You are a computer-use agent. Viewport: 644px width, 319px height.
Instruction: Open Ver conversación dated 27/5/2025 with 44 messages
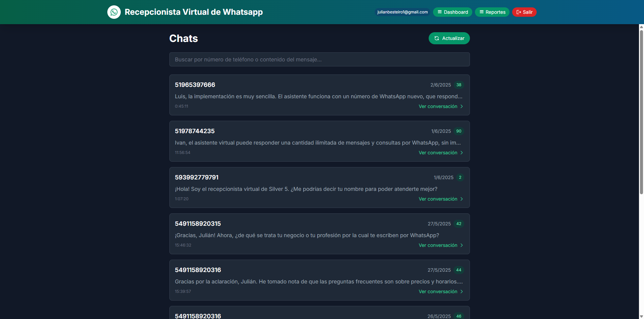pos(438,291)
